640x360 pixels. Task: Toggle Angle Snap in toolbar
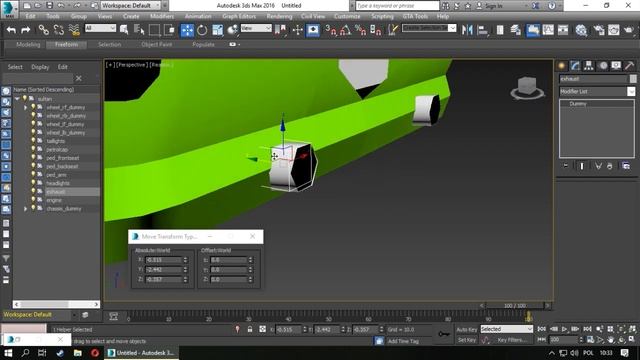(345, 30)
